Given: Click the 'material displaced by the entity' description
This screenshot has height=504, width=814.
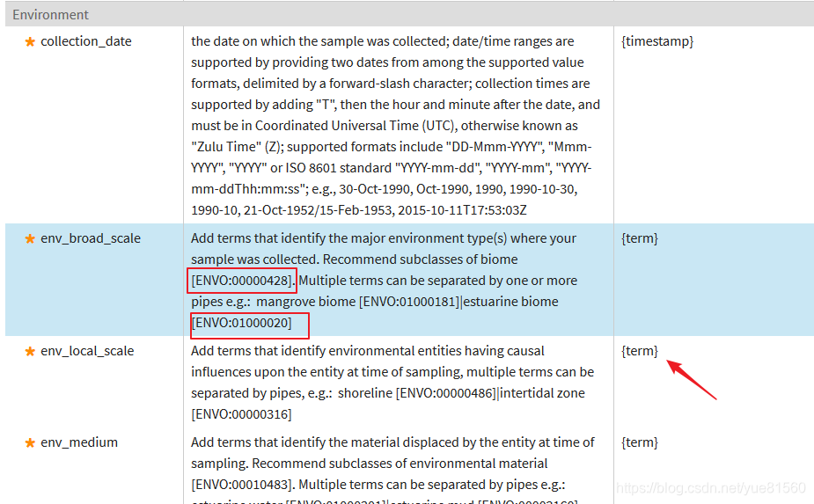Looking at the screenshot, I should coord(393,471).
